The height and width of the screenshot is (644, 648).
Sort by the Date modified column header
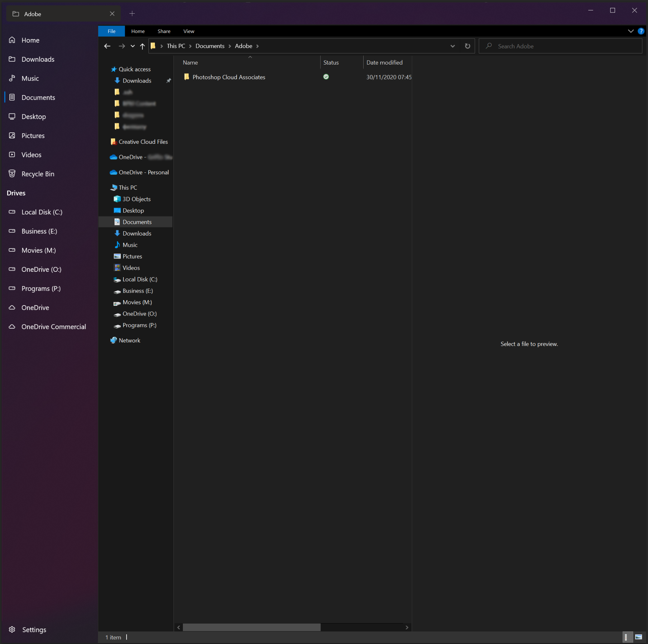pos(384,62)
